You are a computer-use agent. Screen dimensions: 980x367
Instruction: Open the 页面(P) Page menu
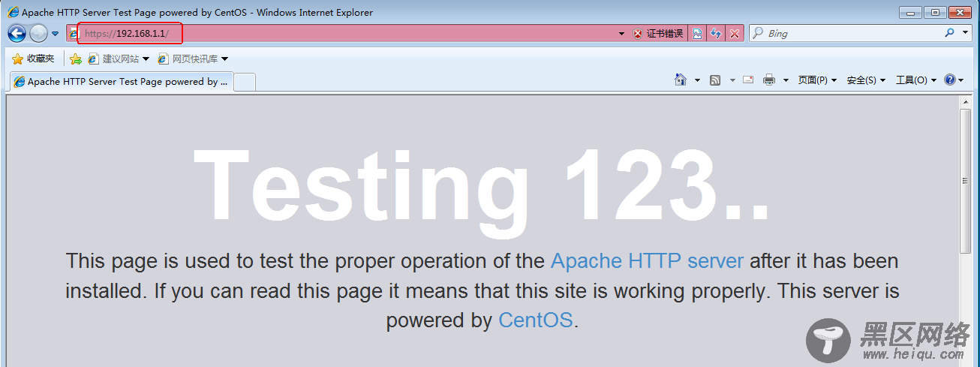(817, 80)
